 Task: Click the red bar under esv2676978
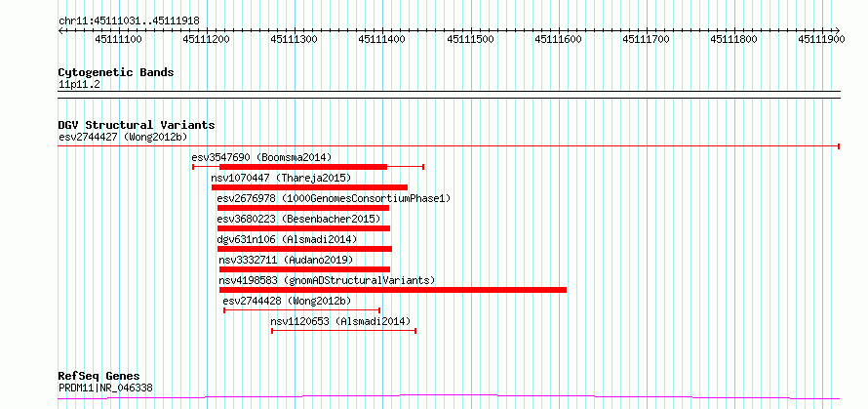303,208
